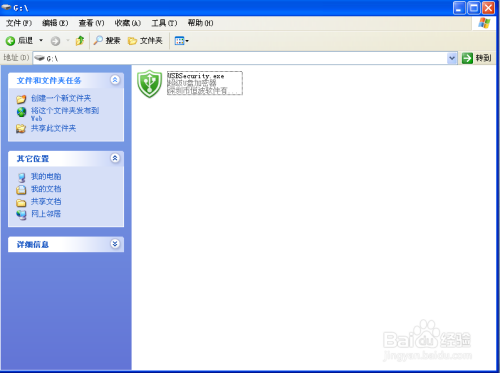500x373 pixels.
Task: Open the 查看 (View) menu
Action: (x=91, y=23)
